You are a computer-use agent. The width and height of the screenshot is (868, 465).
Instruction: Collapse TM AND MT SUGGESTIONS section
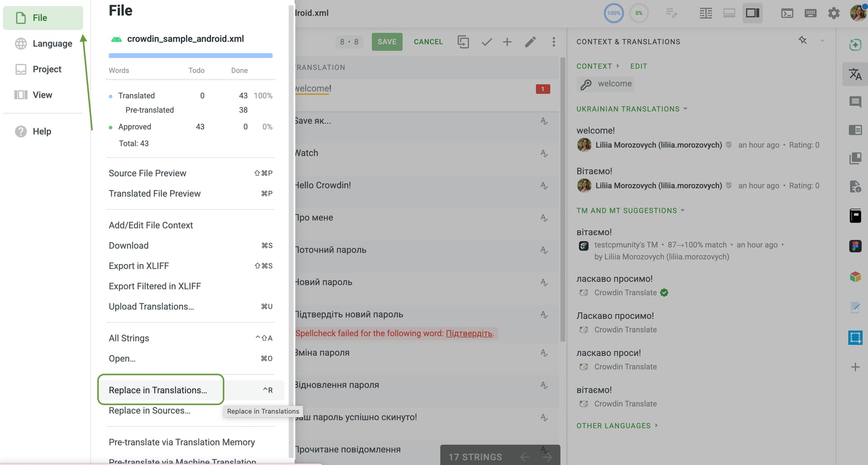(630, 211)
